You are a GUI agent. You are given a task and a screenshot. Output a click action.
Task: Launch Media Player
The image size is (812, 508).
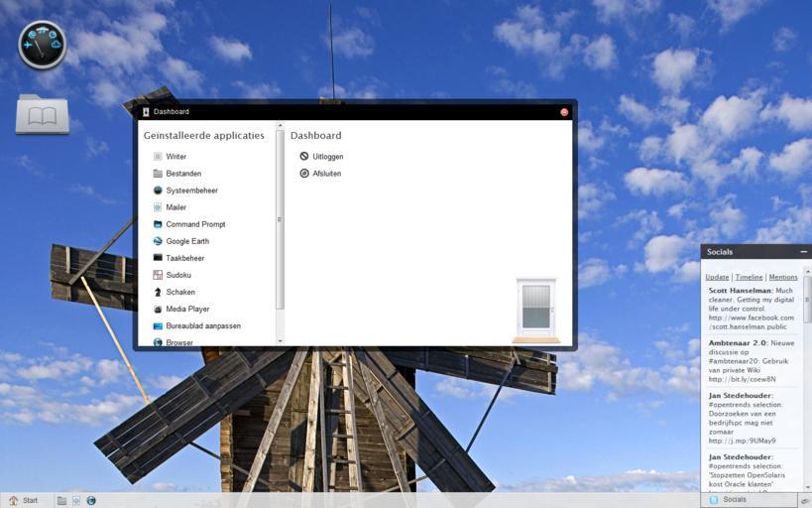pyautogui.click(x=187, y=309)
